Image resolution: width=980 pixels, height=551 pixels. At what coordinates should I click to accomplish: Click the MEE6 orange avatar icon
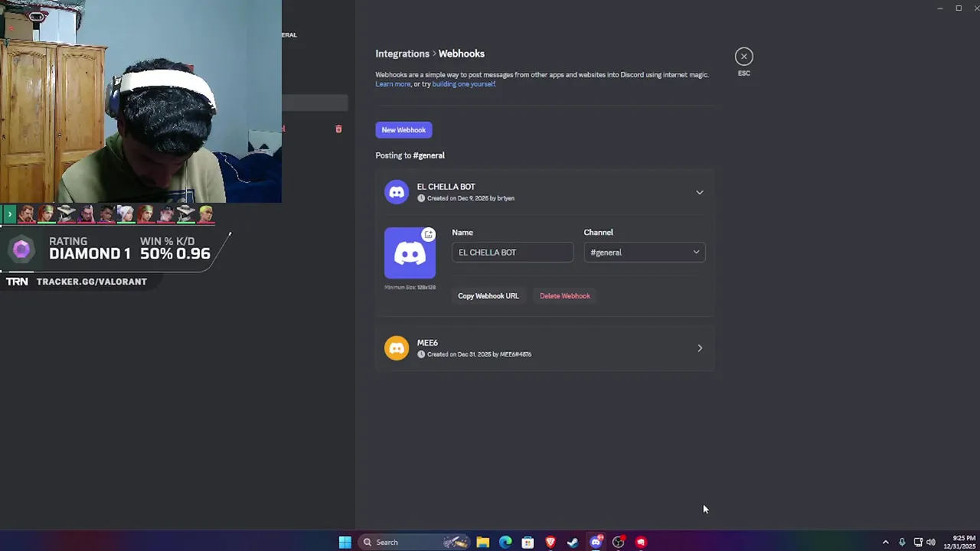pos(397,348)
